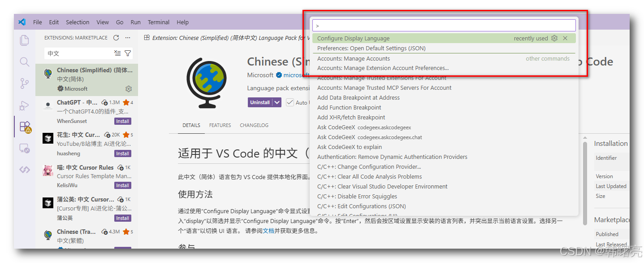The height and width of the screenshot is (263, 644).
Task: Select Accounts: Manage Extension Account Preferences
Action: [444, 68]
